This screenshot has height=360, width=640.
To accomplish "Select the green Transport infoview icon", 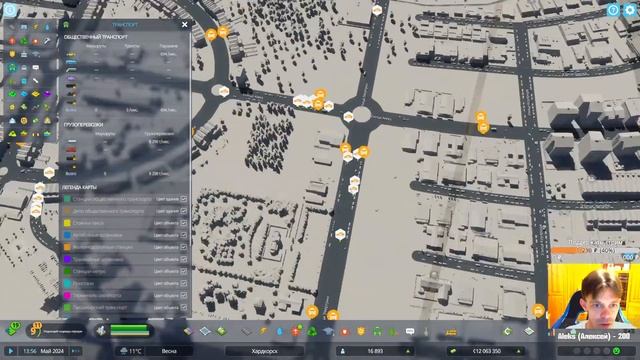I will click(x=12, y=67).
